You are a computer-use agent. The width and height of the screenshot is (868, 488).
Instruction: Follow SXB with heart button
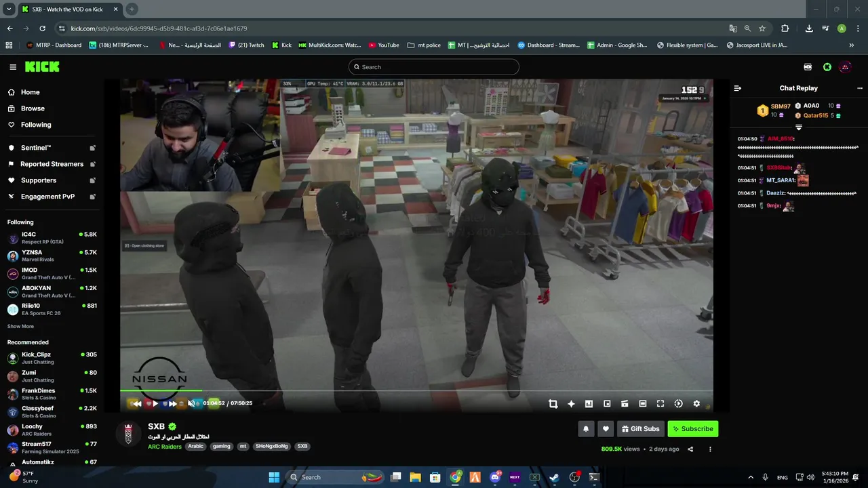[x=606, y=428]
